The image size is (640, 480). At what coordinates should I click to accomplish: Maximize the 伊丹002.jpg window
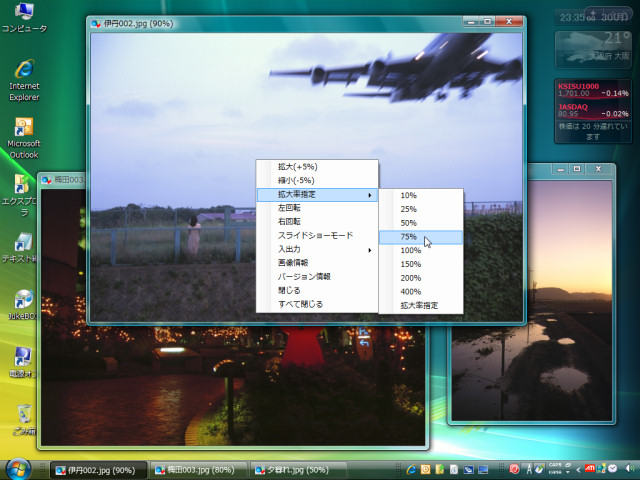point(487,21)
